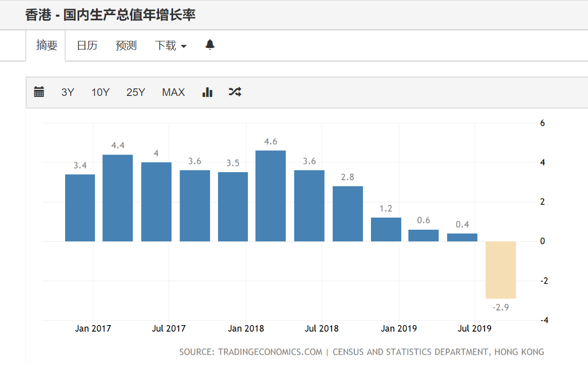Click the 4.4 bar in the chart
The height and width of the screenshot is (365, 588).
pos(118,198)
